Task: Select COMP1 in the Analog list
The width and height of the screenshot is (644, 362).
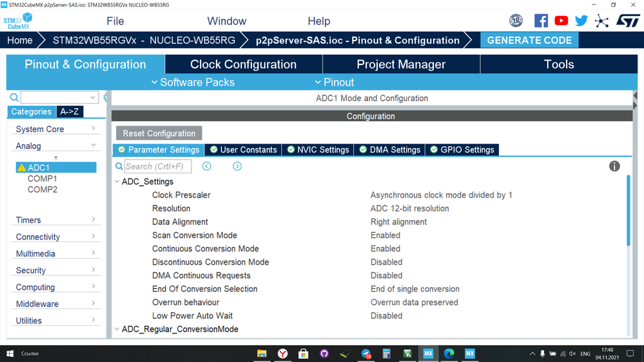Action: tap(43, 178)
